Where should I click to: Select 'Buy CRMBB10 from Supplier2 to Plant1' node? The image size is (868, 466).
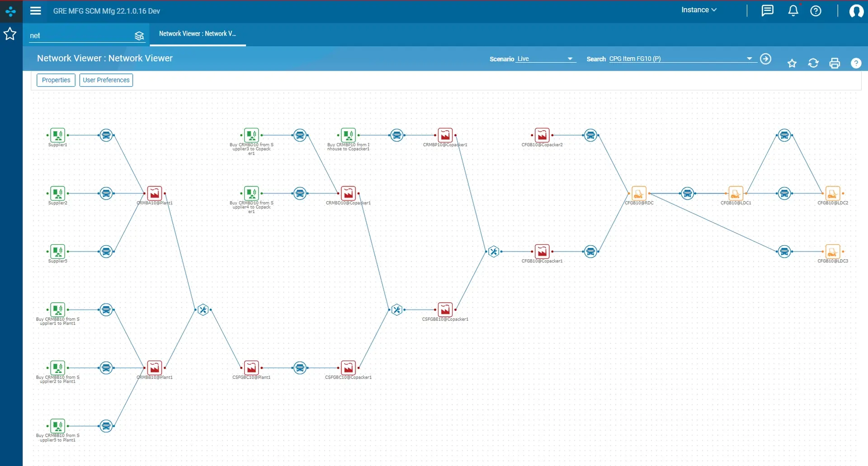click(x=58, y=368)
